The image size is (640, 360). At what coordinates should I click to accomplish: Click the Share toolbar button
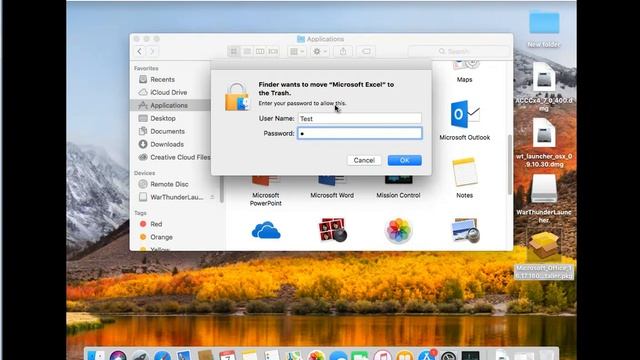tap(343, 51)
